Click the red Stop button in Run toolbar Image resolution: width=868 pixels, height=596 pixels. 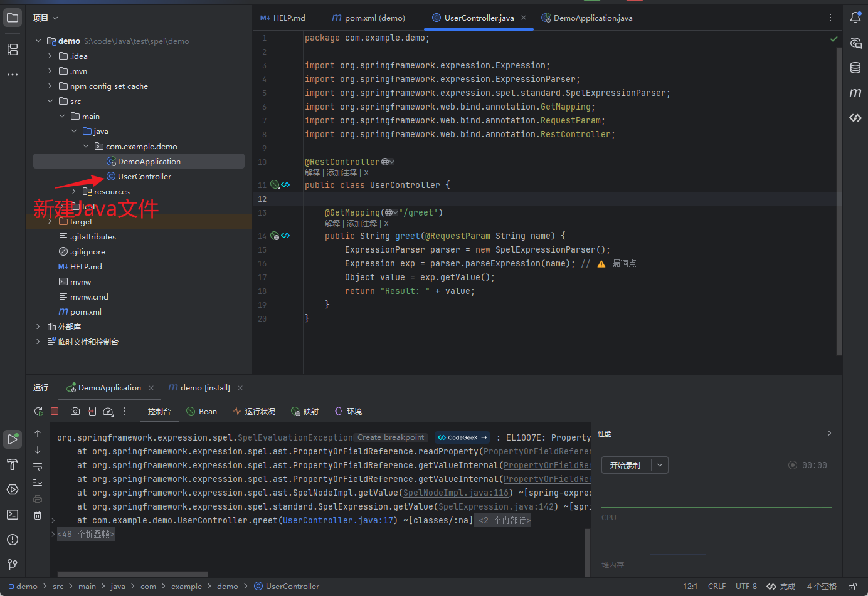click(55, 411)
